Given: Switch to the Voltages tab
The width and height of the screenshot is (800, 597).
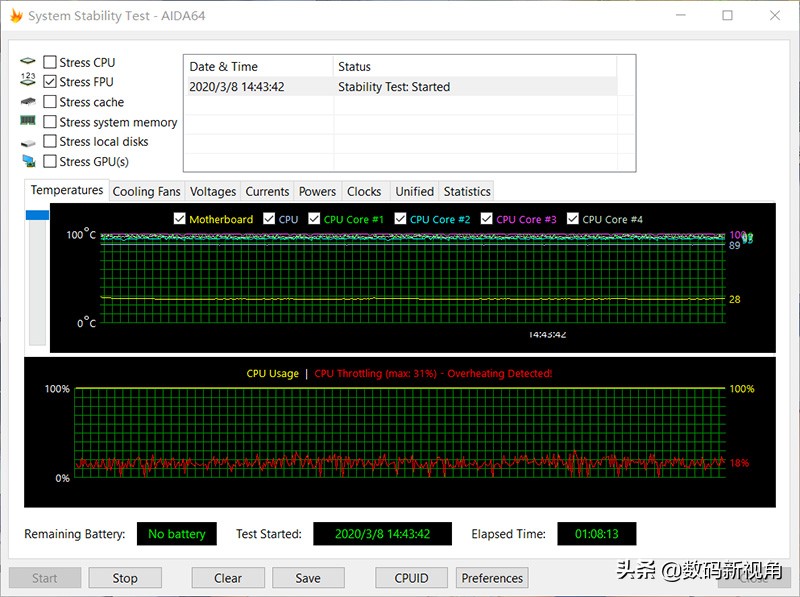Looking at the screenshot, I should coord(212,191).
